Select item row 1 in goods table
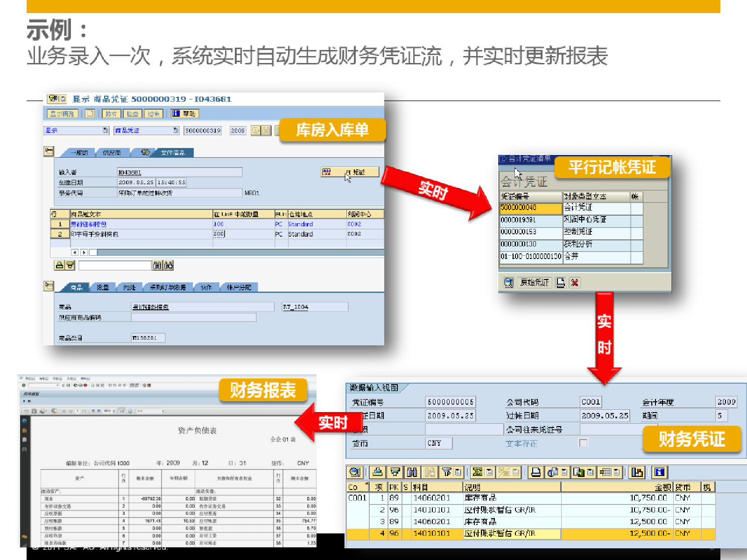 [x=60, y=224]
